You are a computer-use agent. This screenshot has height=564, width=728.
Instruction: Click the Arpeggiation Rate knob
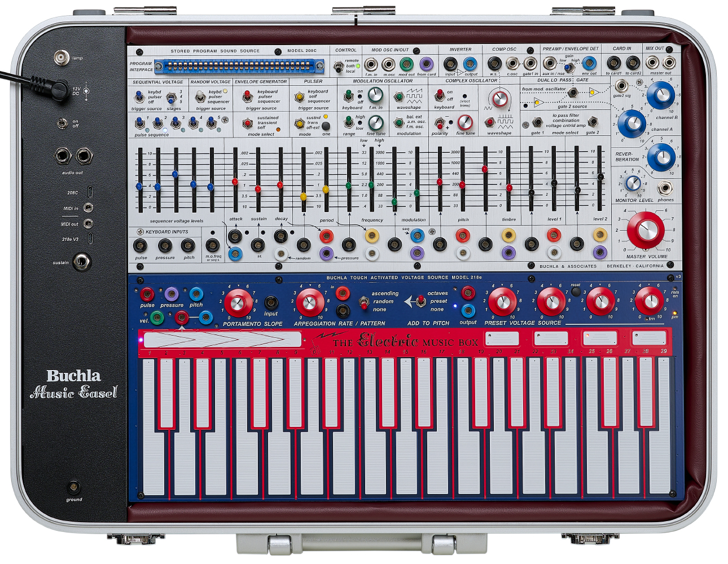310,303
